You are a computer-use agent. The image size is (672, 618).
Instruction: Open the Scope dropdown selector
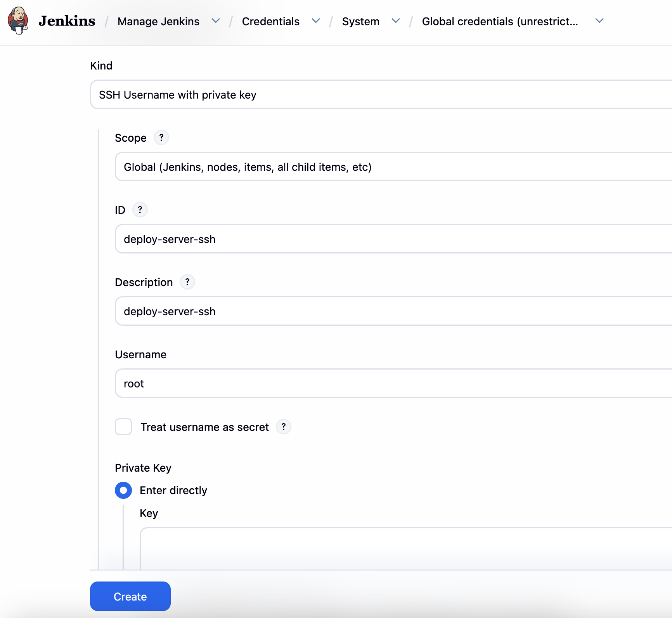pos(392,167)
